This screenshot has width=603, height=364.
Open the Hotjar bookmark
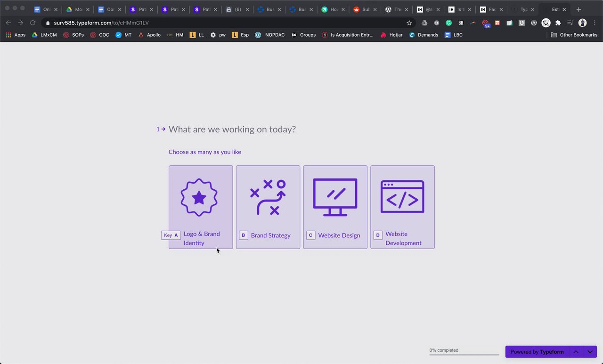tap(391, 35)
